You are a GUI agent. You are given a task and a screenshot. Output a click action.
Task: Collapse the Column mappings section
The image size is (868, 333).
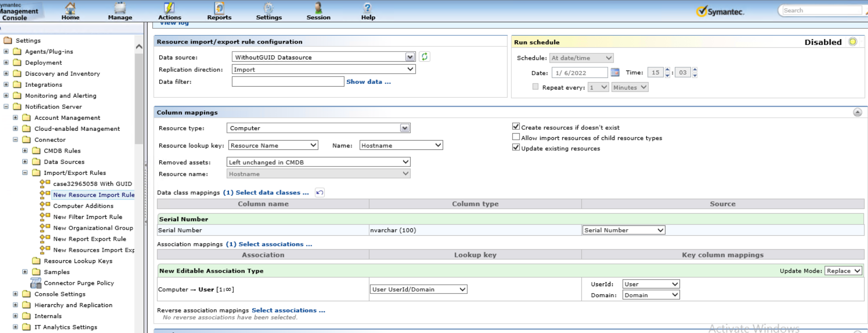click(x=857, y=112)
